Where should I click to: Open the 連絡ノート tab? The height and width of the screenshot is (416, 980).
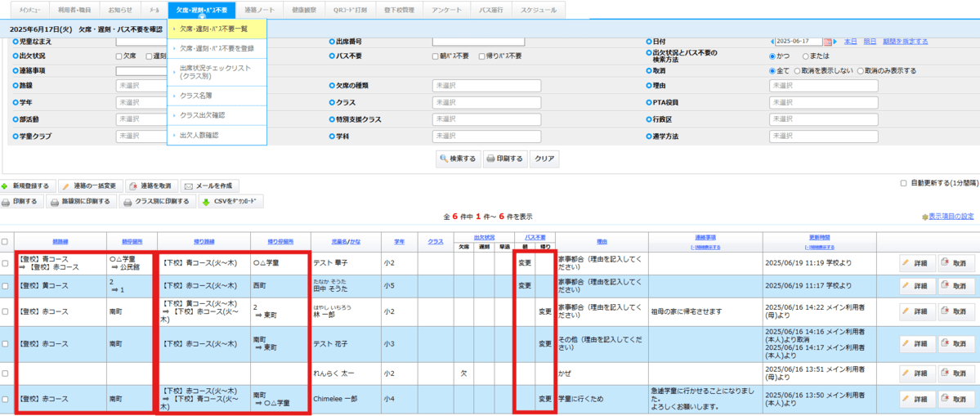257,11
